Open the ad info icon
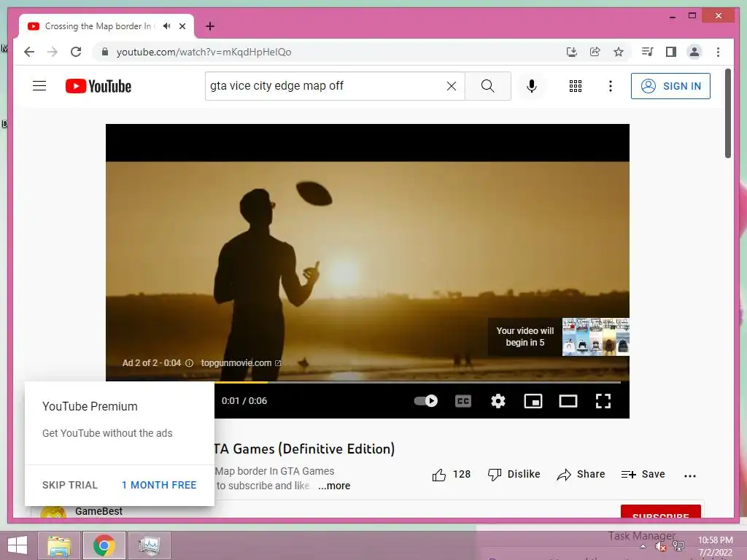 pos(189,363)
